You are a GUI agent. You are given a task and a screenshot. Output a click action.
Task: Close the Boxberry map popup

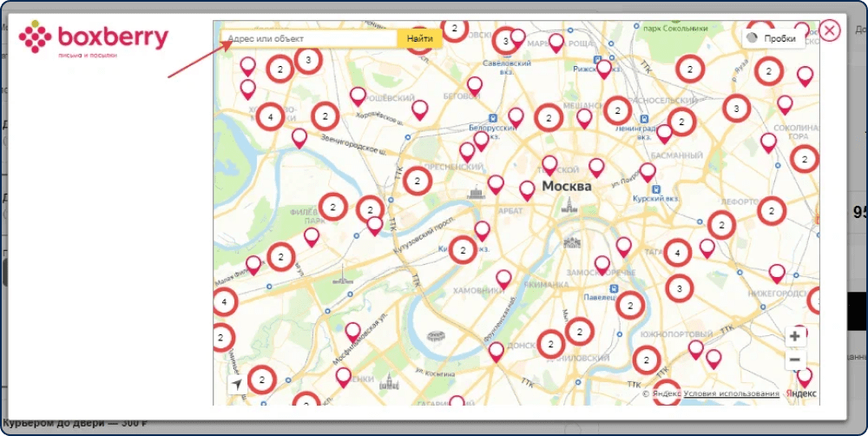829,30
